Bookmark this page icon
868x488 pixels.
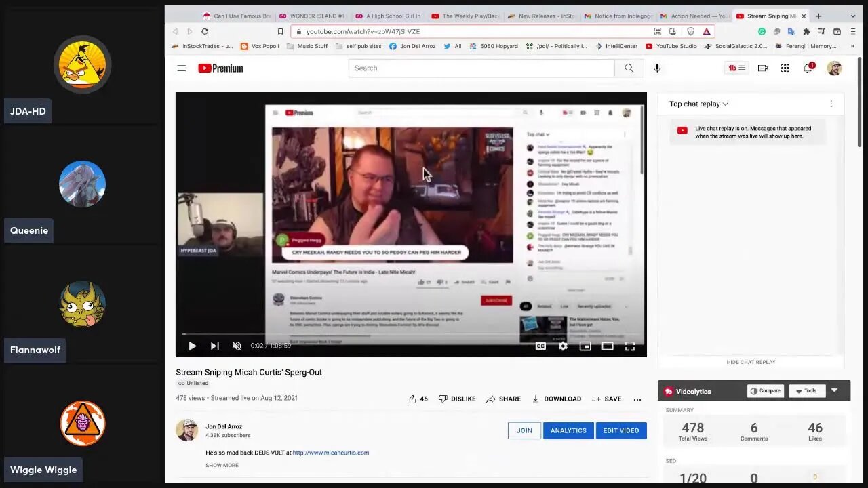click(x=280, y=31)
